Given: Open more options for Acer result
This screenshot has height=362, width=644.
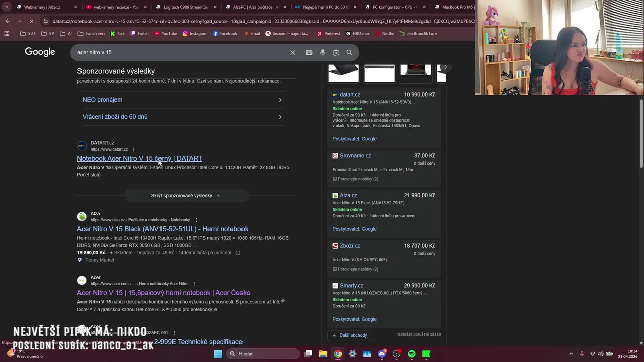Looking at the screenshot, I should click(x=194, y=284).
